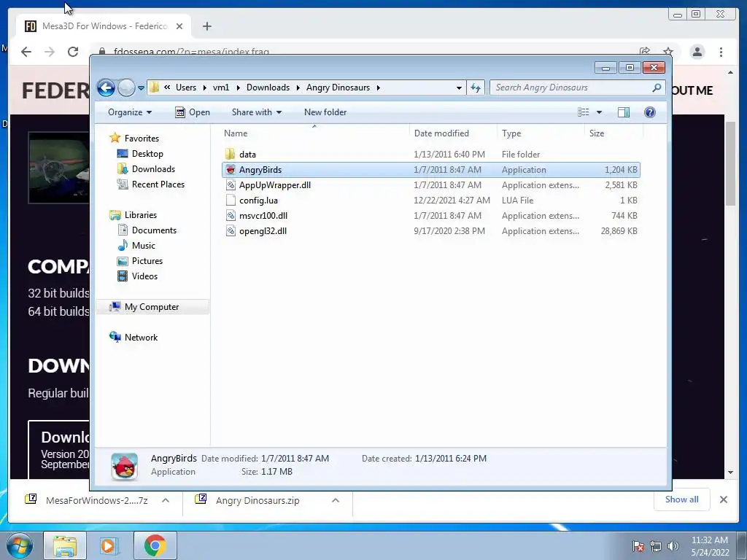747x560 pixels.
Task: Expand the arrow after Angry Dinosaurs breadcrumb
Action: [379, 87]
